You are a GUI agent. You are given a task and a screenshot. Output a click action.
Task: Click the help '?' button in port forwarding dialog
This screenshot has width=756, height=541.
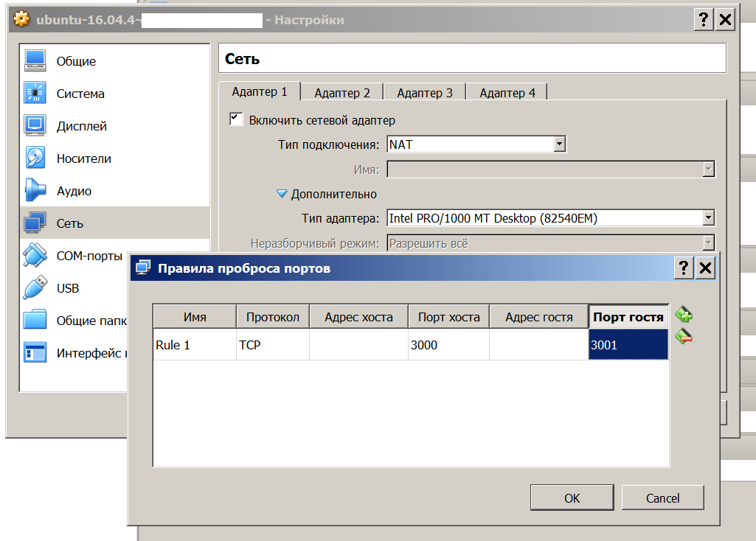coord(684,268)
